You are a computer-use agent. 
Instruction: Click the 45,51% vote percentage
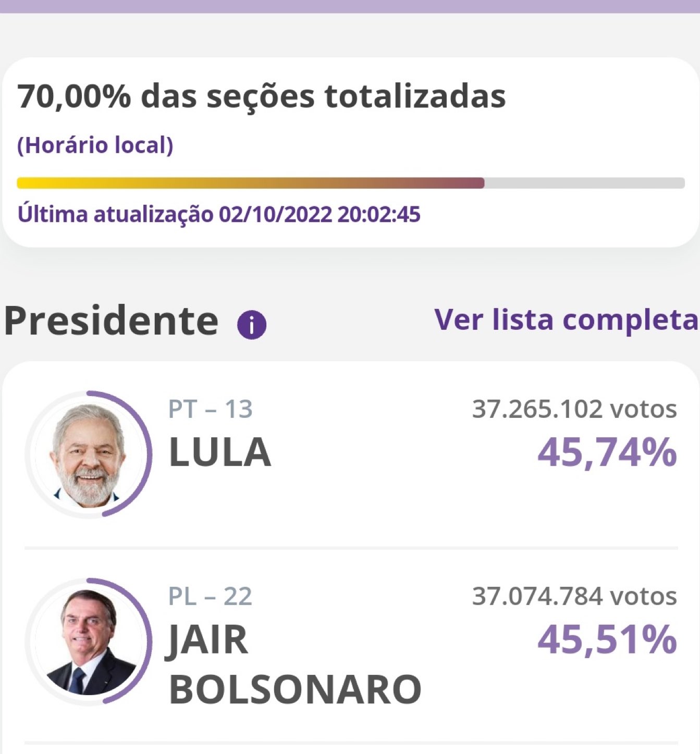pyautogui.click(x=607, y=639)
